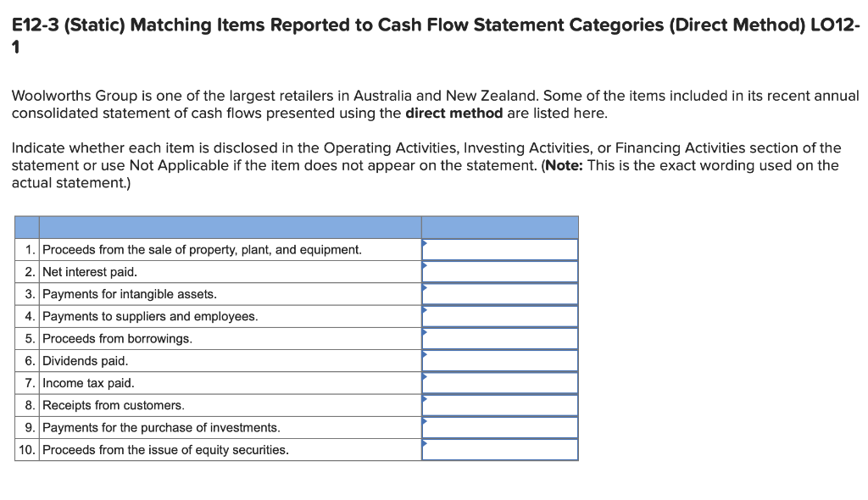Click the table header row
Viewport: 868px width, 500px height.
pos(297,227)
